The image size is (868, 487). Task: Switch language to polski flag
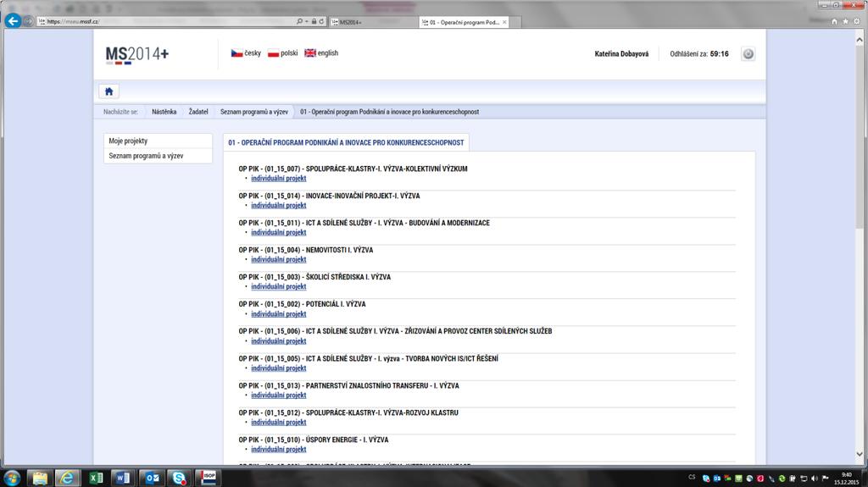tap(274, 53)
